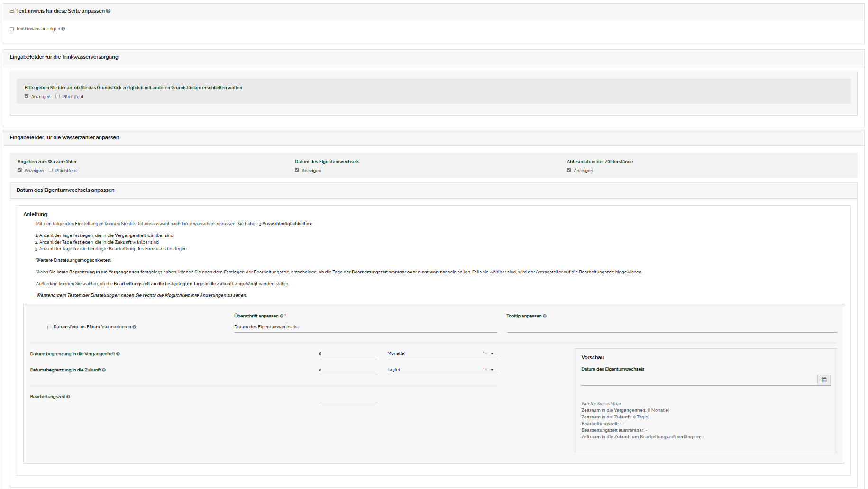Open the 'Tag(e)' unit dropdown
Image resolution: width=868 pixels, height=489 pixels.
pyautogui.click(x=492, y=370)
